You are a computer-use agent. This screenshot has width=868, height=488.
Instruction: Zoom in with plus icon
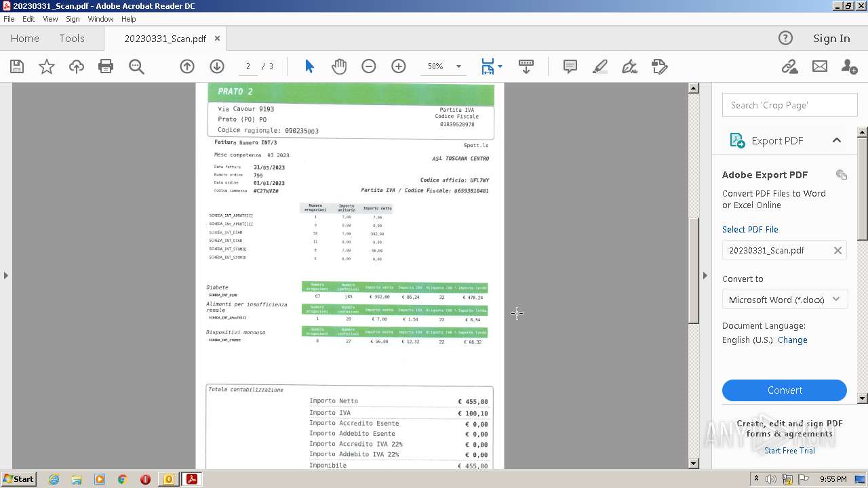click(399, 66)
